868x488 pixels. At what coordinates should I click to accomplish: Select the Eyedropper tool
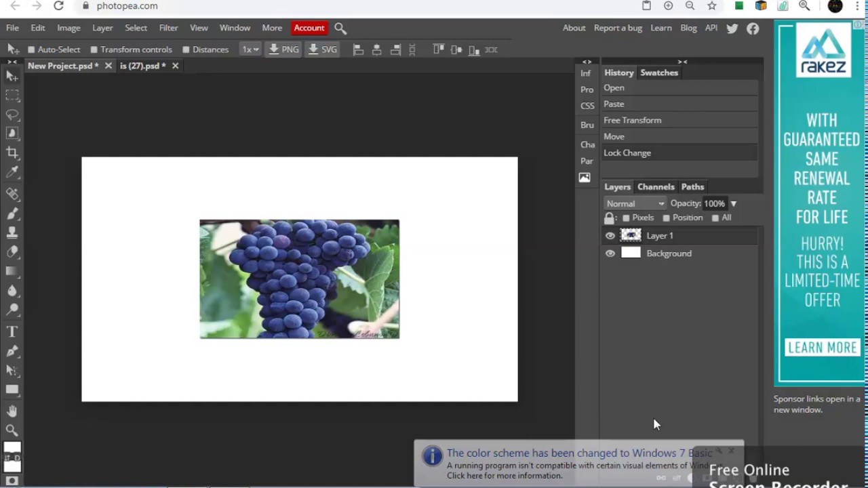coord(12,173)
